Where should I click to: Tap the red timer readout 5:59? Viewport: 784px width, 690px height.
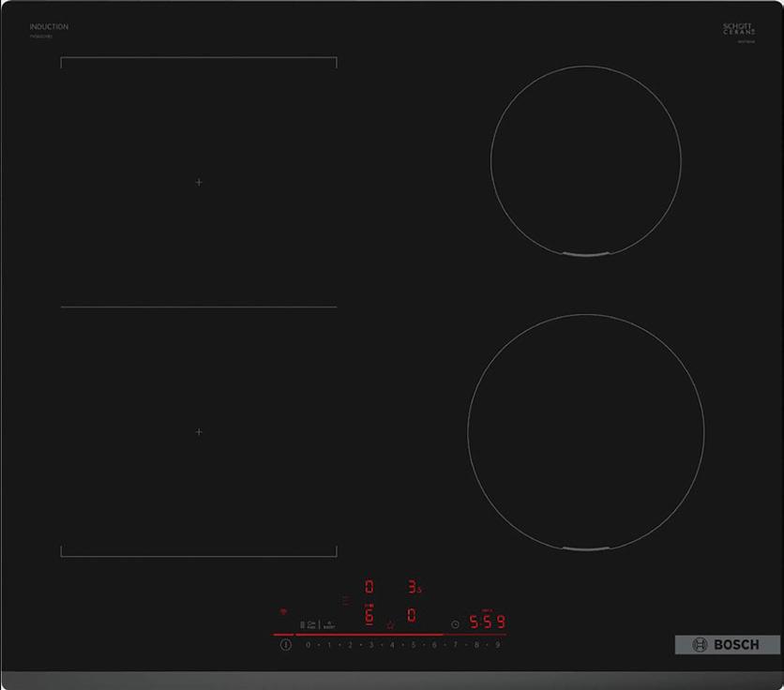click(x=487, y=622)
